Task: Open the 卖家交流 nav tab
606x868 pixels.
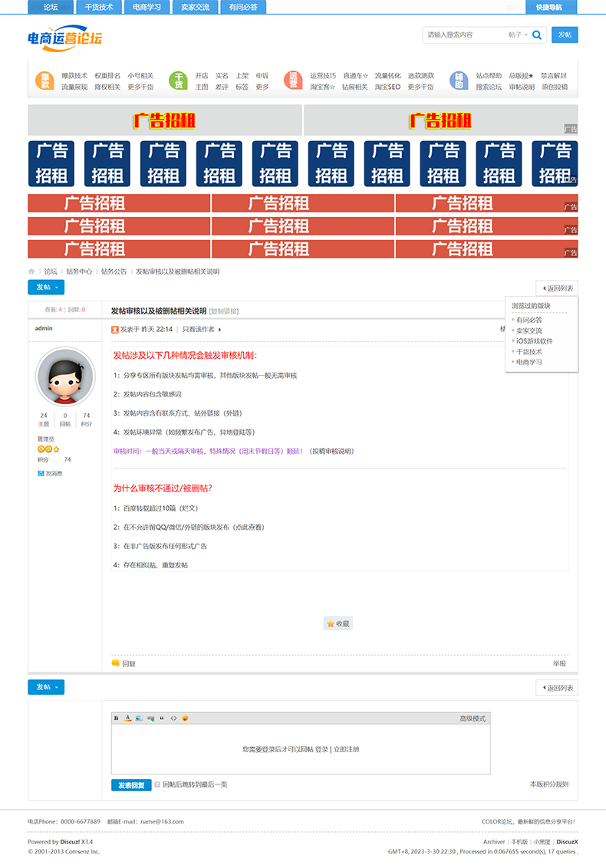Action: 195,7
